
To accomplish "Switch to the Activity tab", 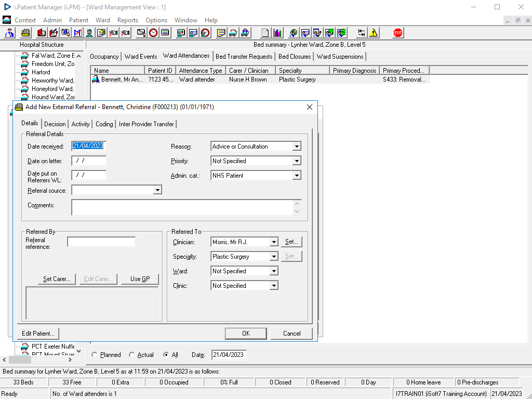I will click(x=81, y=124).
